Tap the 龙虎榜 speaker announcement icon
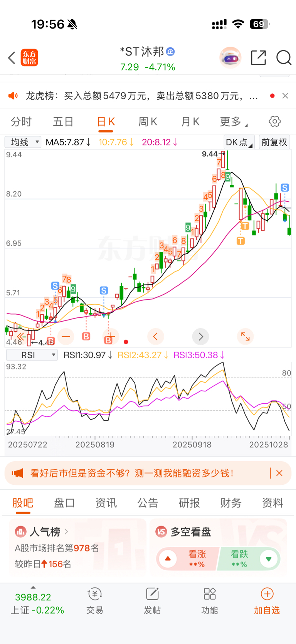296x644 pixels. 13,96
